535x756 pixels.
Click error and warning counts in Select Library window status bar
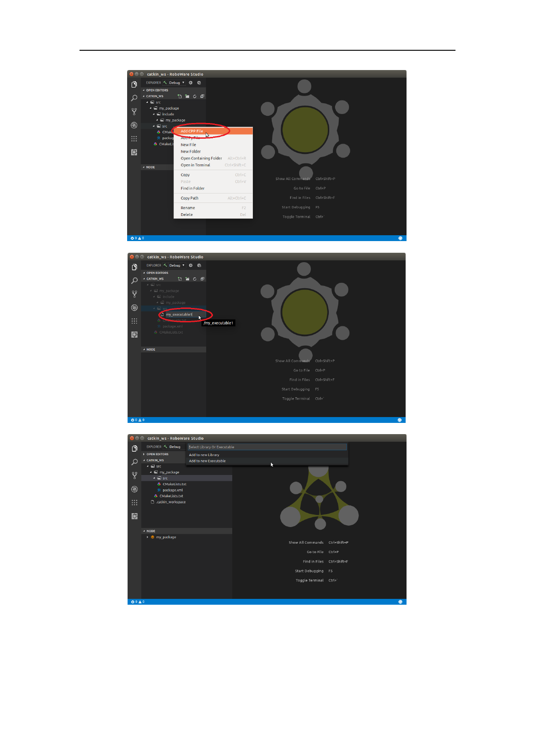pos(137,602)
